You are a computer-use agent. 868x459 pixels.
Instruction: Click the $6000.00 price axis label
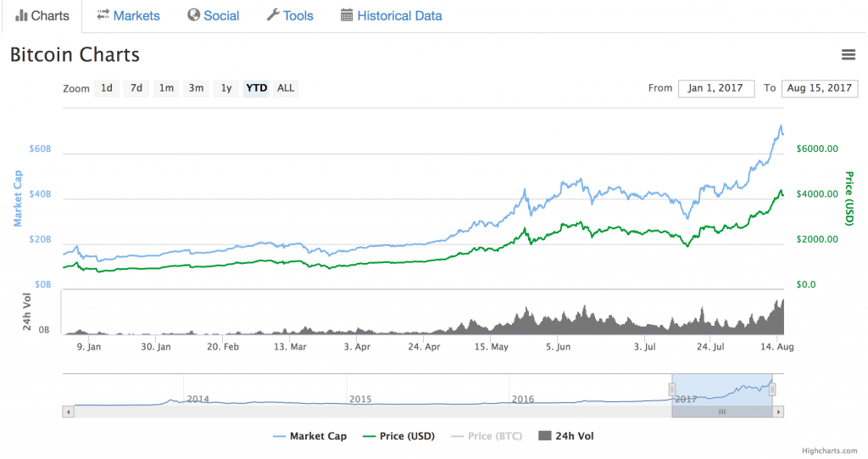point(817,148)
